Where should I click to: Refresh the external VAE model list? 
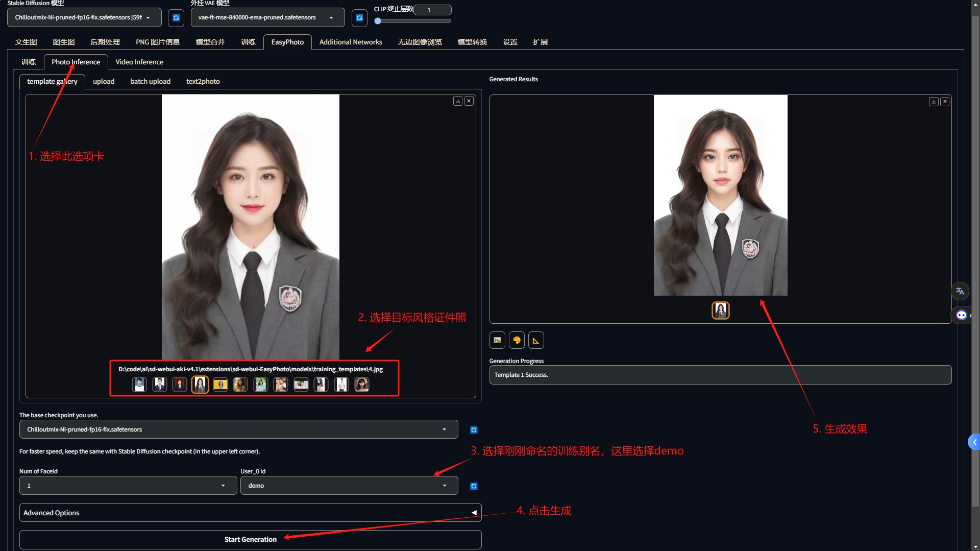pos(359,18)
